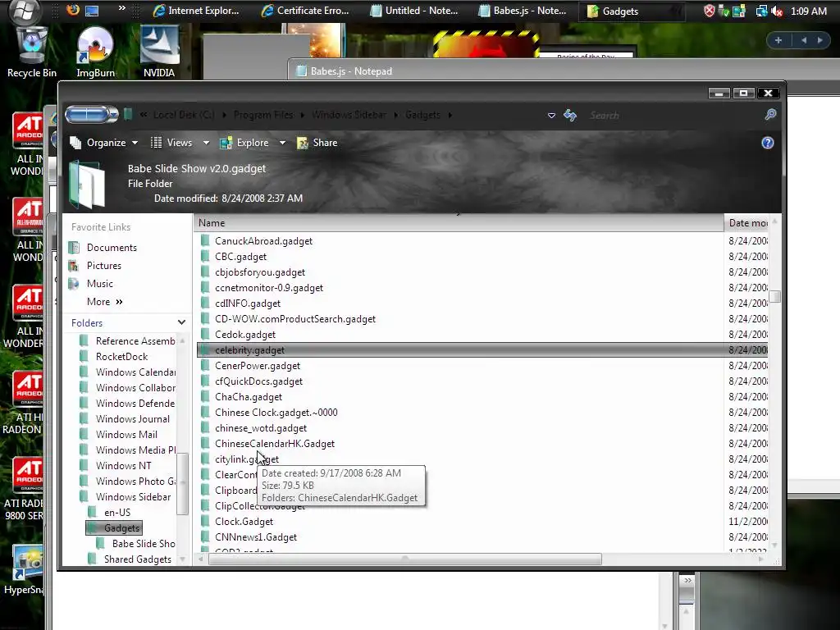840x630 pixels.
Task: Click the sidebar previous gadgets arrow
Action: (804, 40)
